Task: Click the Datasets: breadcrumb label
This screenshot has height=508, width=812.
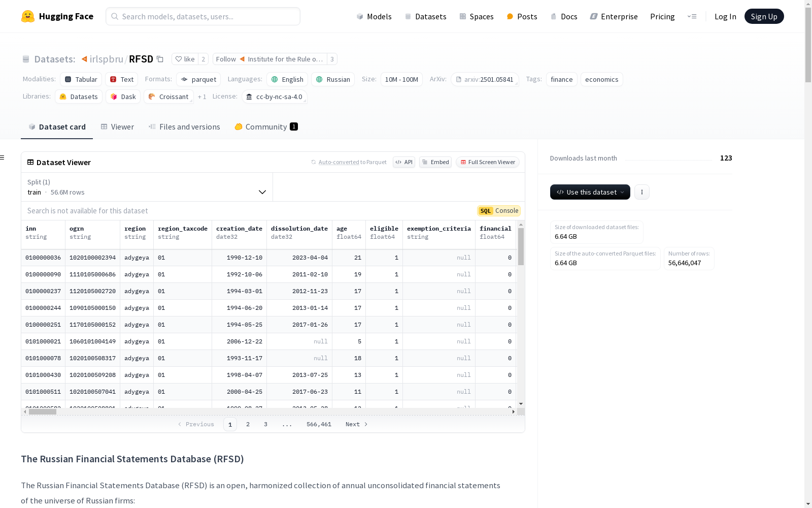Action: [x=55, y=59]
